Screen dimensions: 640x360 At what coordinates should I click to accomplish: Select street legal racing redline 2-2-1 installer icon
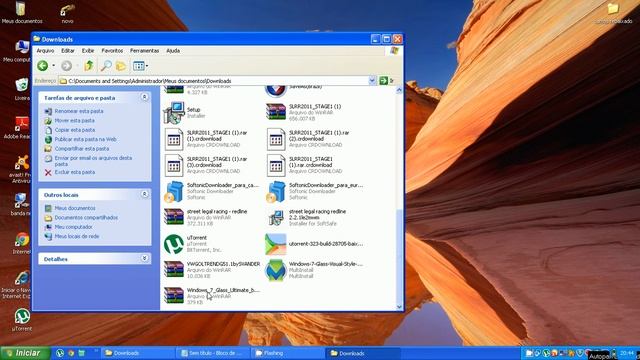click(276, 218)
